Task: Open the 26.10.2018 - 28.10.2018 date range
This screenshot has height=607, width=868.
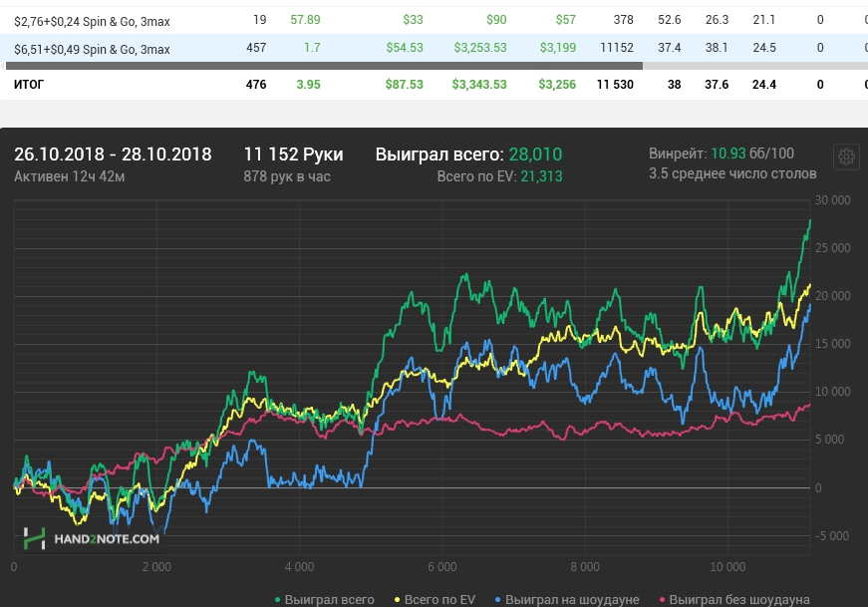Action: pos(113,154)
